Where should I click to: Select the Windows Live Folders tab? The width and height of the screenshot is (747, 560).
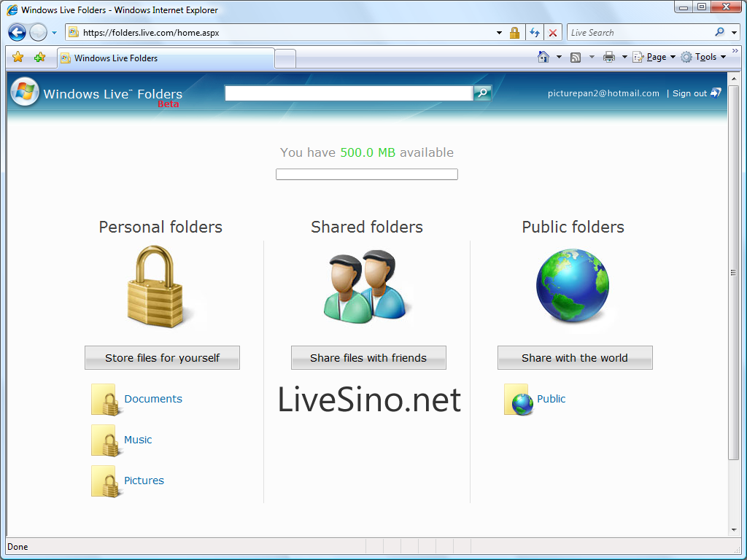click(x=166, y=58)
